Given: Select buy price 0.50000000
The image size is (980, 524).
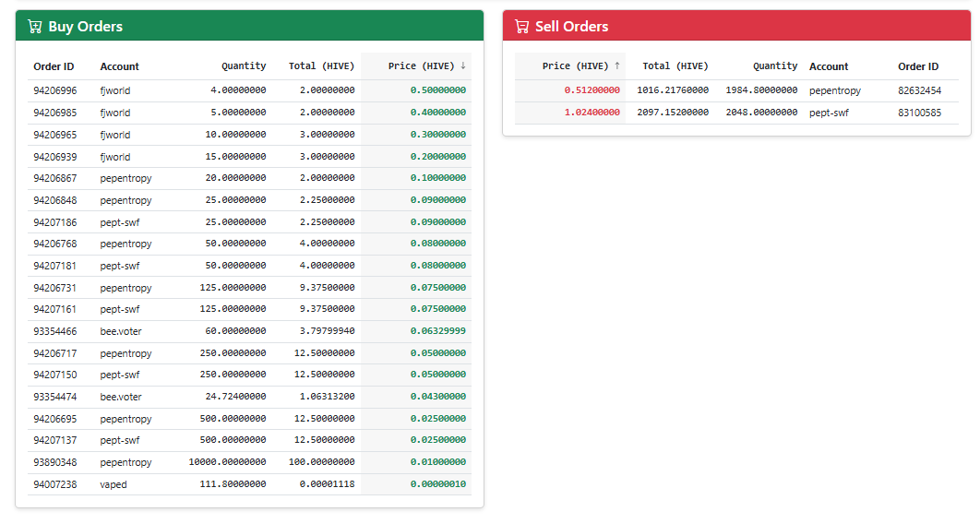Looking at the screenshot, I should (438, 90).
